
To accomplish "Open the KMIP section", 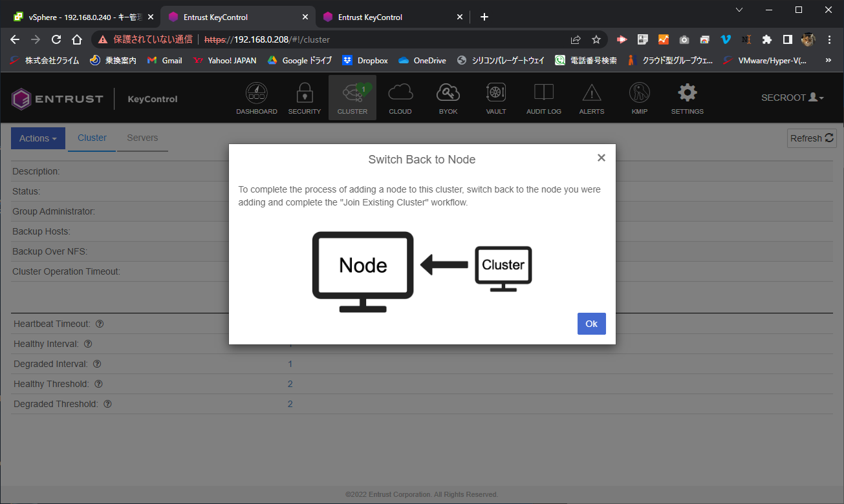I will [639, 99].
